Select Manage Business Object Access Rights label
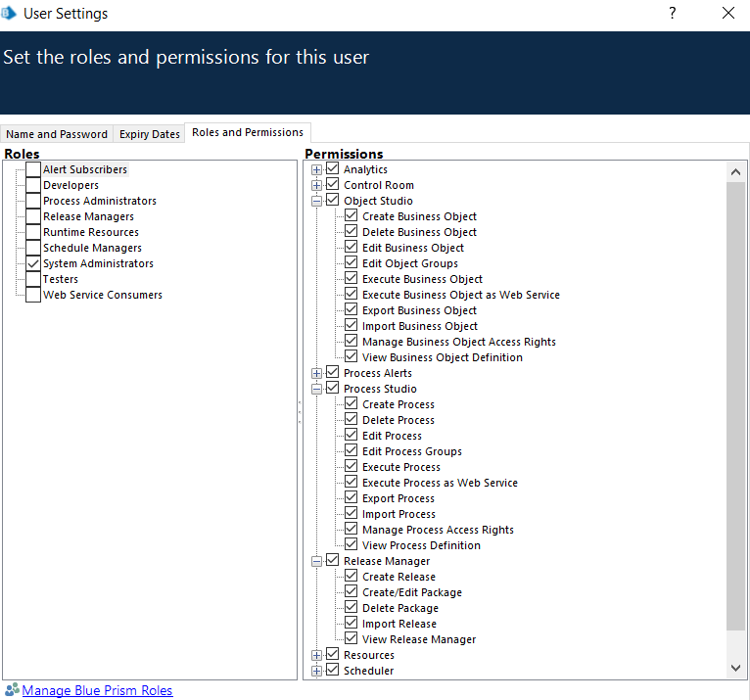Viewport: 750px width, 700px height. pos(458,342)
